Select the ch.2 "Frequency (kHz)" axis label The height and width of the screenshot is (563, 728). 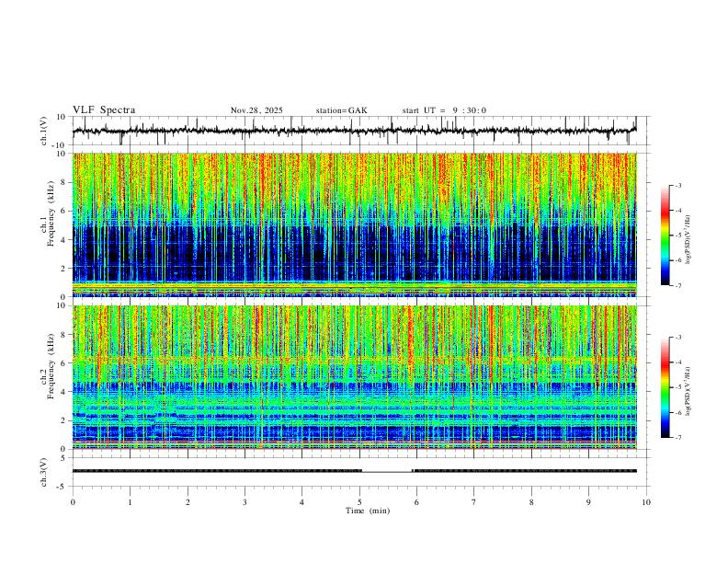[51, 367]
